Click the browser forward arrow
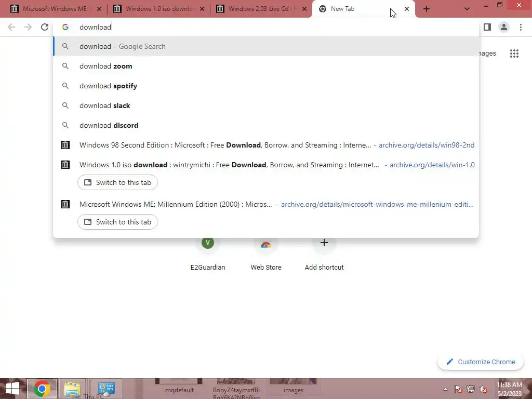The width and height of the screenshot is (532, 399). tap(28, 27)
